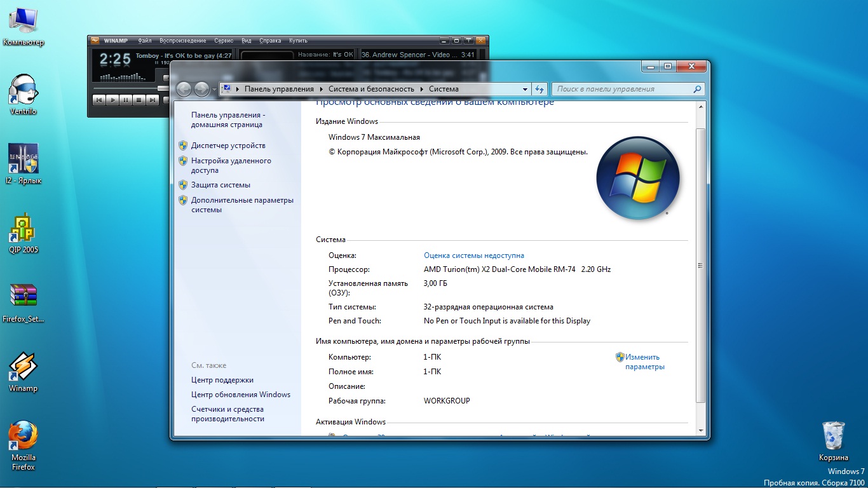Viewport: 868px width, 488px height.
Task: Click the Tomboy - It's OK to be gay title
Action: coord(184,56)
